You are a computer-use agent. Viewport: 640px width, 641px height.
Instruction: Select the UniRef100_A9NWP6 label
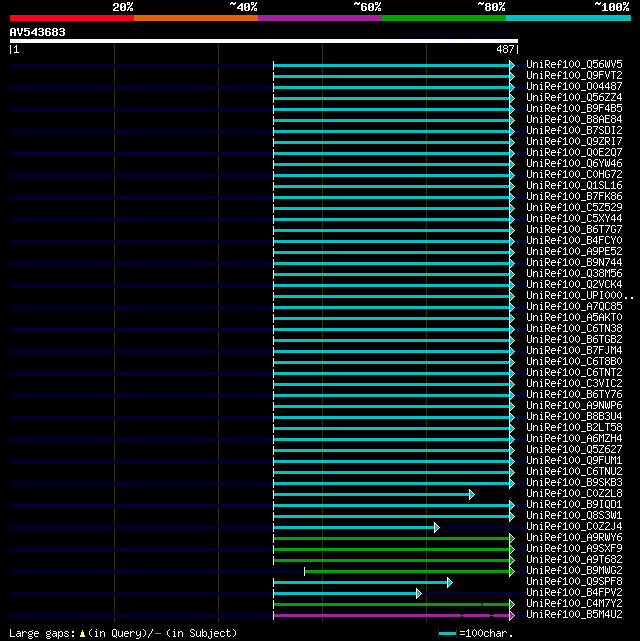click(574, 406)
